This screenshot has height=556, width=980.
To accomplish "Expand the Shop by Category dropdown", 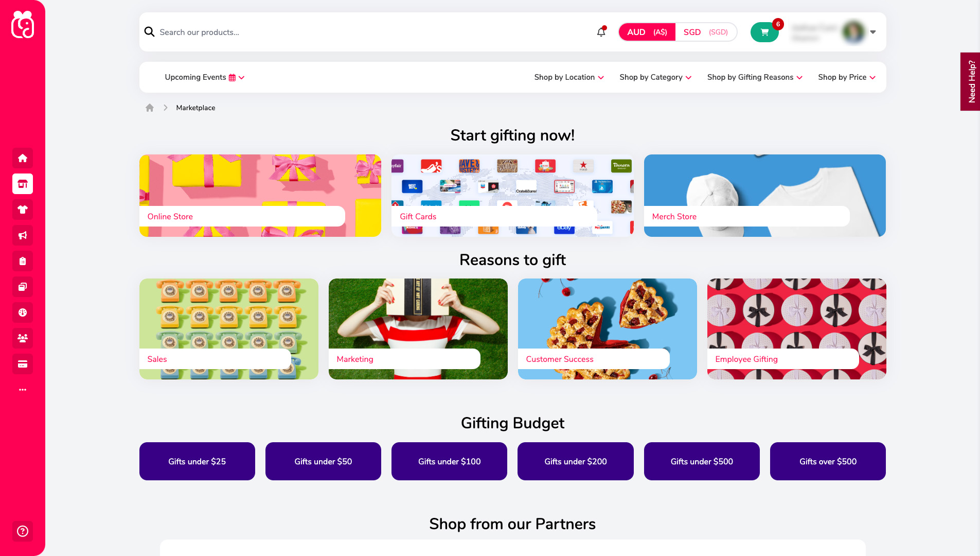I will tap(655, 77).
